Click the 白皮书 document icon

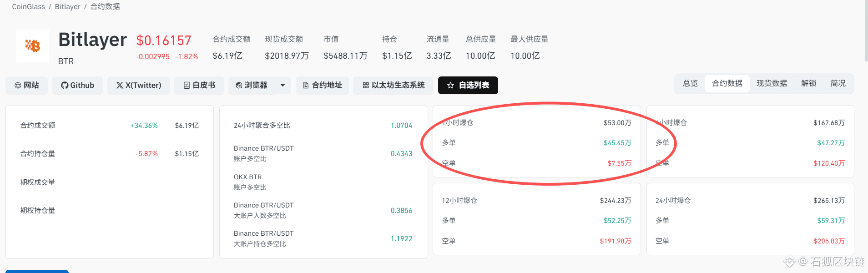[187, 86]
